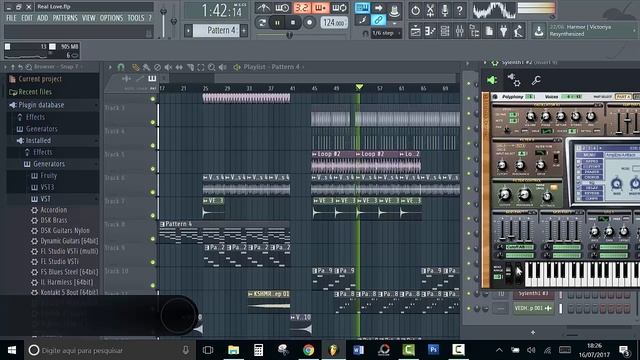Open the mixer icon
The image size is (640, 360).
pyautogui.click(x=460, y=31)
